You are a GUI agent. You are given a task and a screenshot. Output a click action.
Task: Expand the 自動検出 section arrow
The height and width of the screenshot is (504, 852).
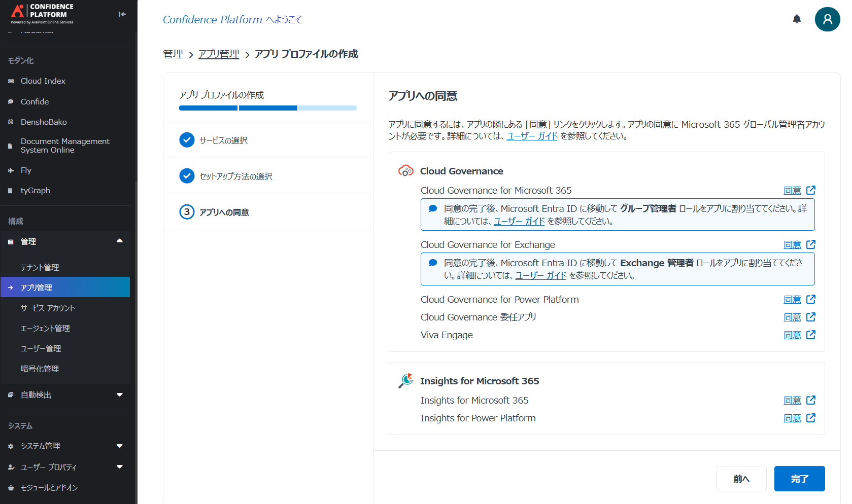click(x=120, y=394)
